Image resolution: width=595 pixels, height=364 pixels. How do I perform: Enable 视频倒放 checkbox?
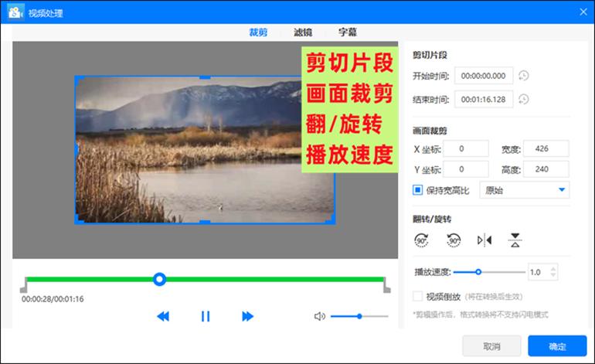coord(417,296)
